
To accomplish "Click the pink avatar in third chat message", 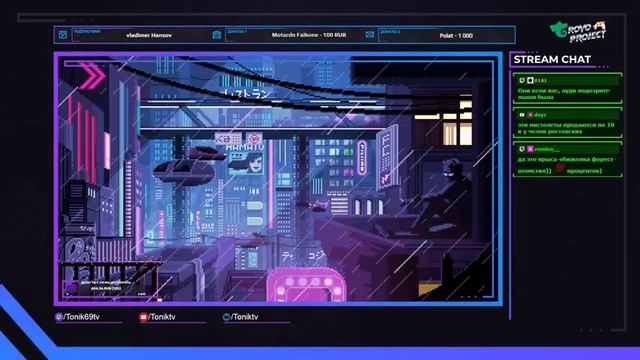I will [x=530, y=149].
